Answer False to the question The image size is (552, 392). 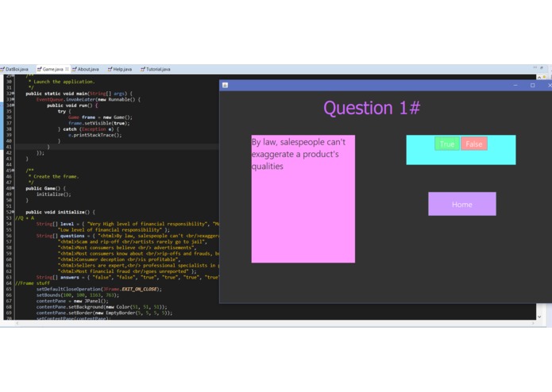click(x=474, y=144)
